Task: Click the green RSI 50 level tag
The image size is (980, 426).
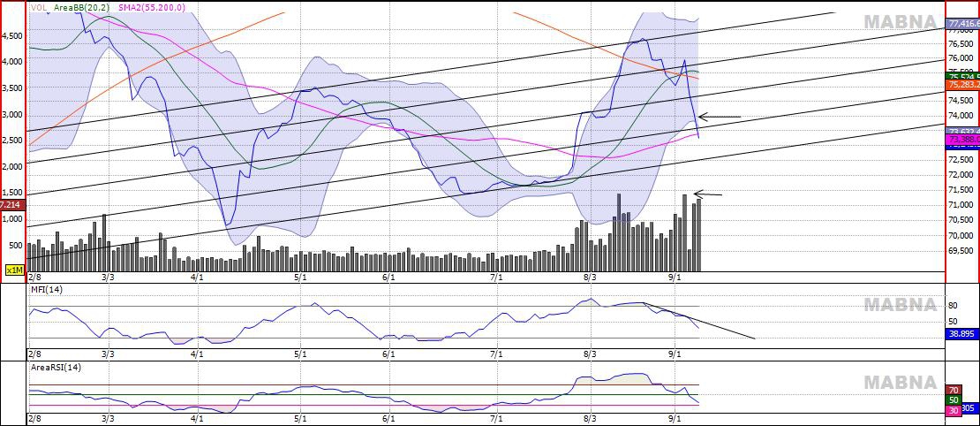Action: (954, 399)
